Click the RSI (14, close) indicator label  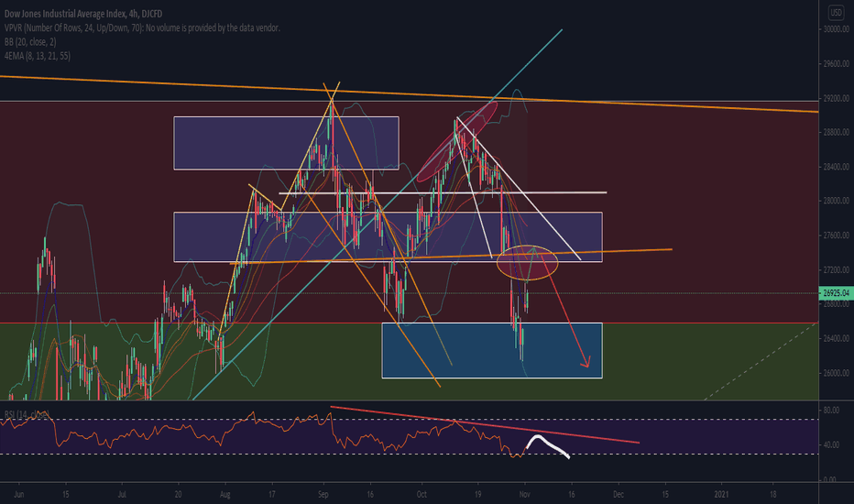coord(27,414)
